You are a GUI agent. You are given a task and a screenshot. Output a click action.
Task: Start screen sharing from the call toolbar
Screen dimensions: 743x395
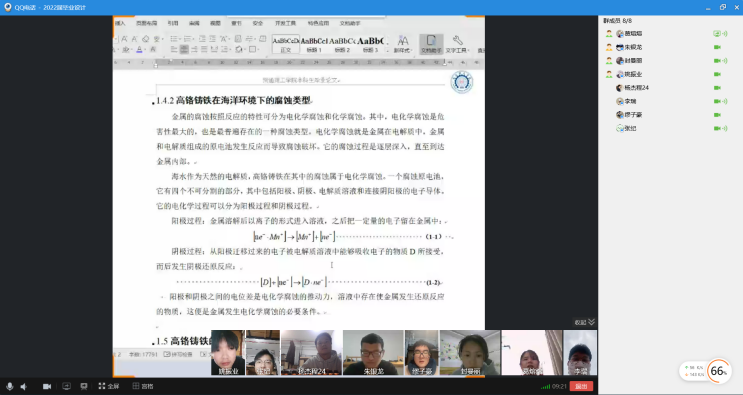point(66,386)
